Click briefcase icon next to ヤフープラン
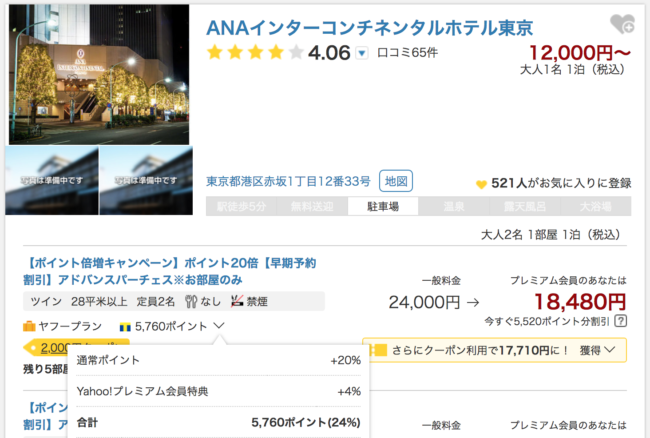Viewport: 650px width, 438px height. 29,326
